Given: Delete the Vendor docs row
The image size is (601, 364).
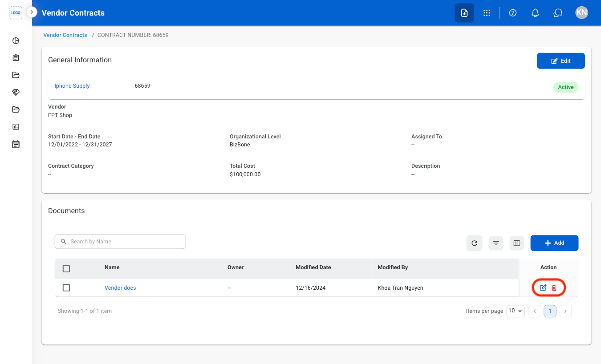Looking at the screenshot, I should pos(554,288).
